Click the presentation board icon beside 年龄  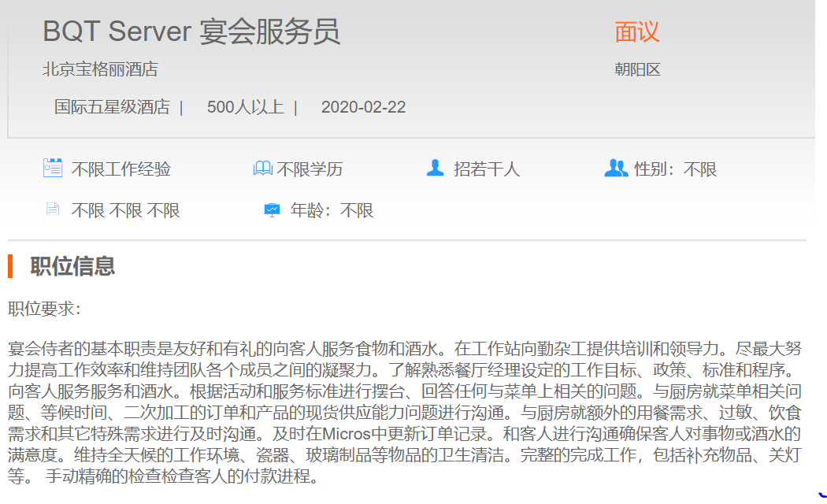(x=272, y=209)
